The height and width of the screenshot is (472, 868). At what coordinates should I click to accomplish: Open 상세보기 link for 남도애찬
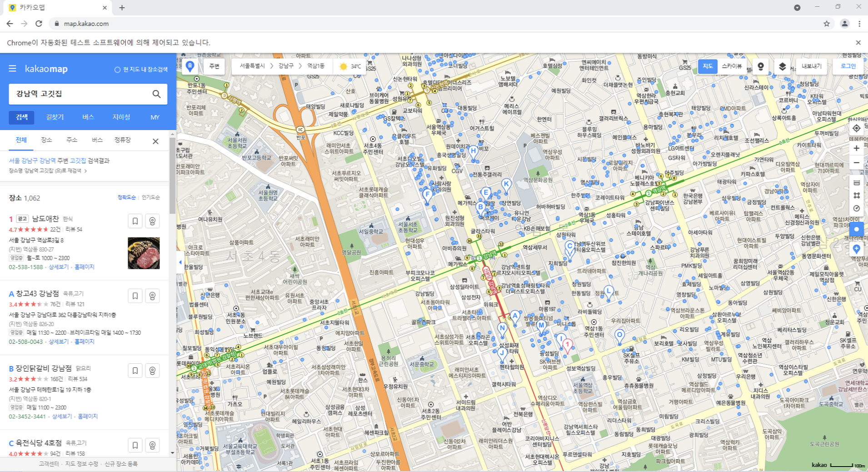point(59,267)
